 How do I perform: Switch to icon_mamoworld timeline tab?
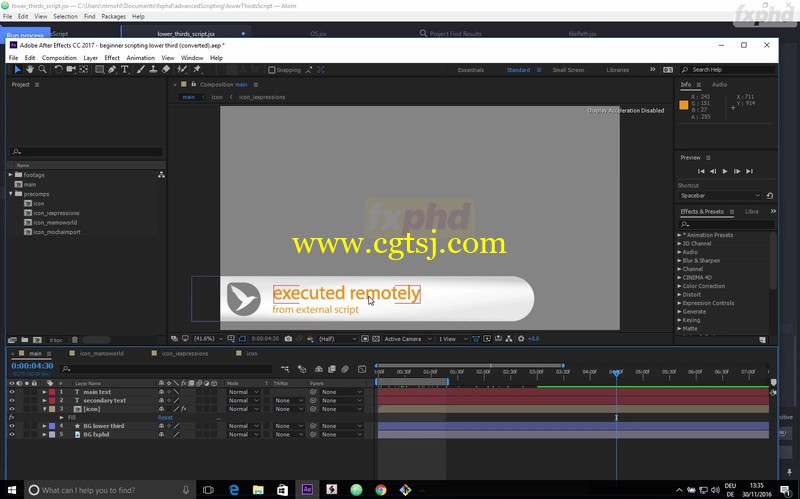pos(102,353)
